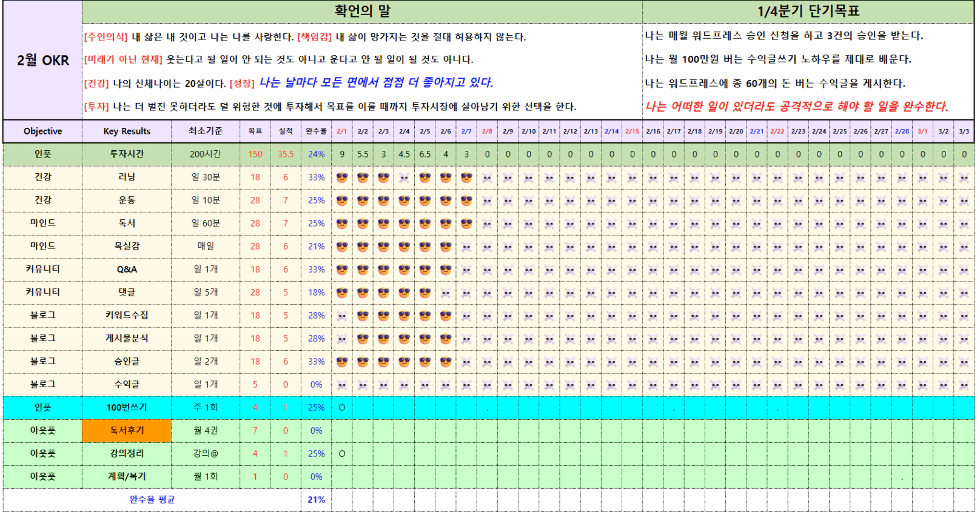
Task: Select the 독서 row skull icon under 2/14
Action: click(x=612, y=224)
